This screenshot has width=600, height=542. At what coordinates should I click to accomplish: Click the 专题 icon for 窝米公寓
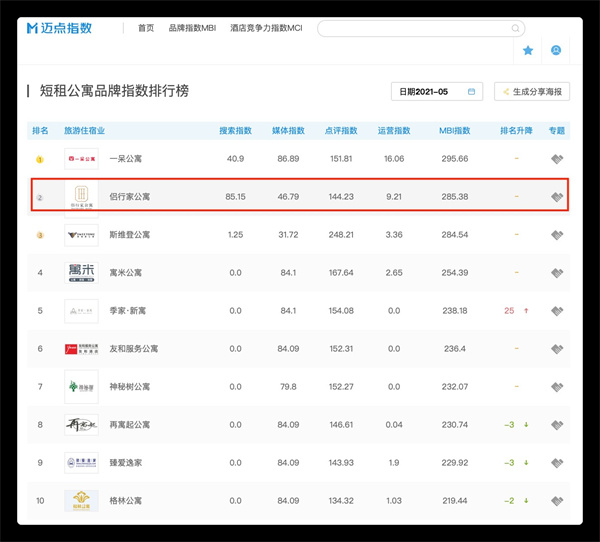[557, 273]
